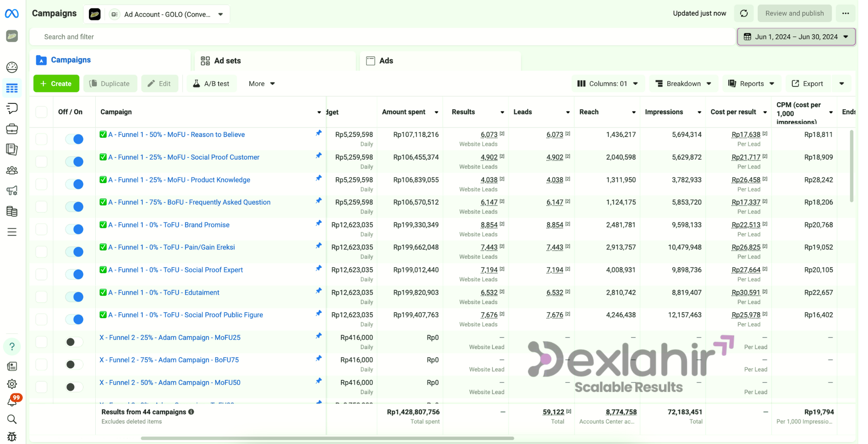
Task: Switch to the Ads tab
Action: tap(386, 61)
